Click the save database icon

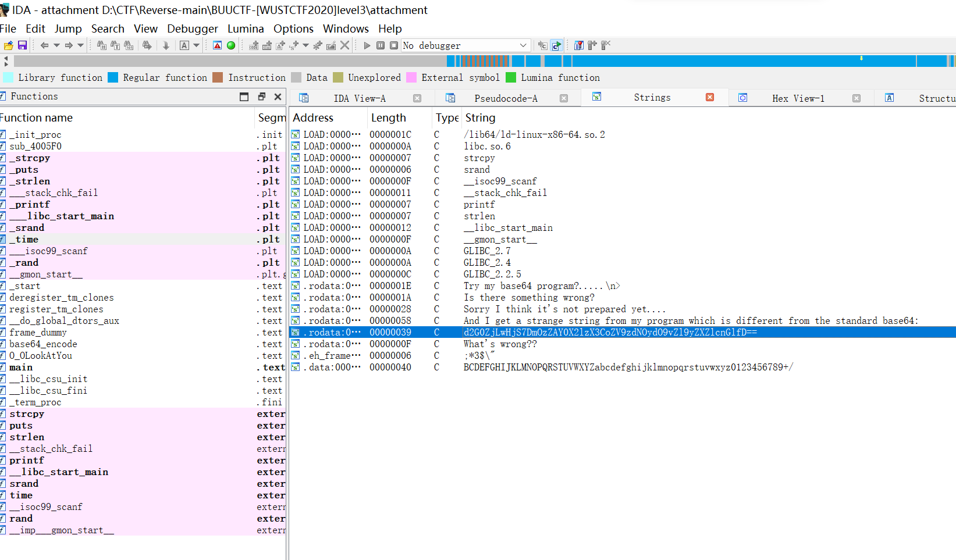click(22, 45)
